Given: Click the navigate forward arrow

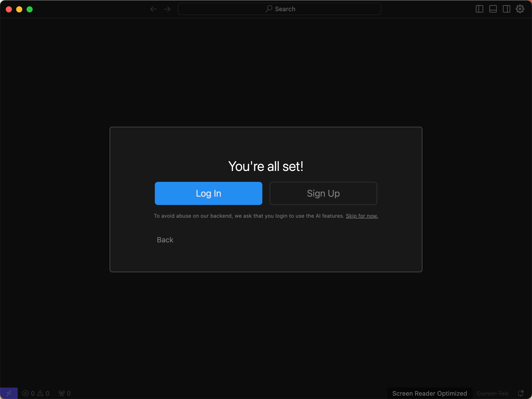Looking at the screenshot, I should (x=167, y=9).
